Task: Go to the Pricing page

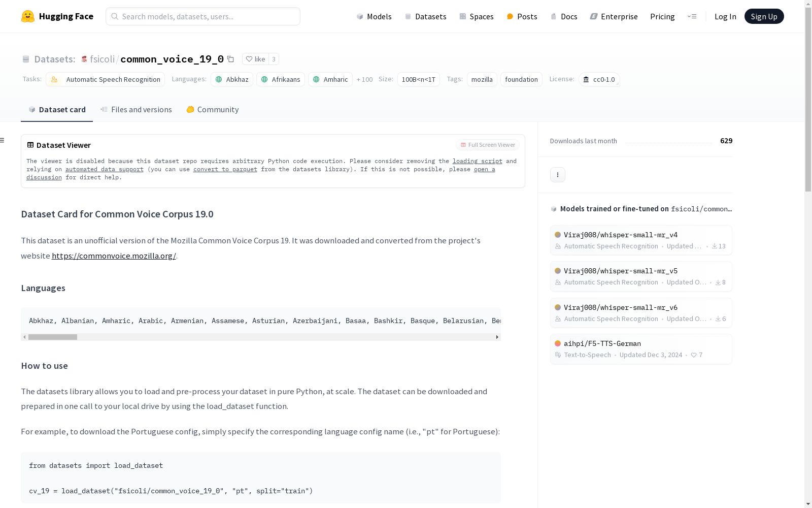Action: point(662,16)
